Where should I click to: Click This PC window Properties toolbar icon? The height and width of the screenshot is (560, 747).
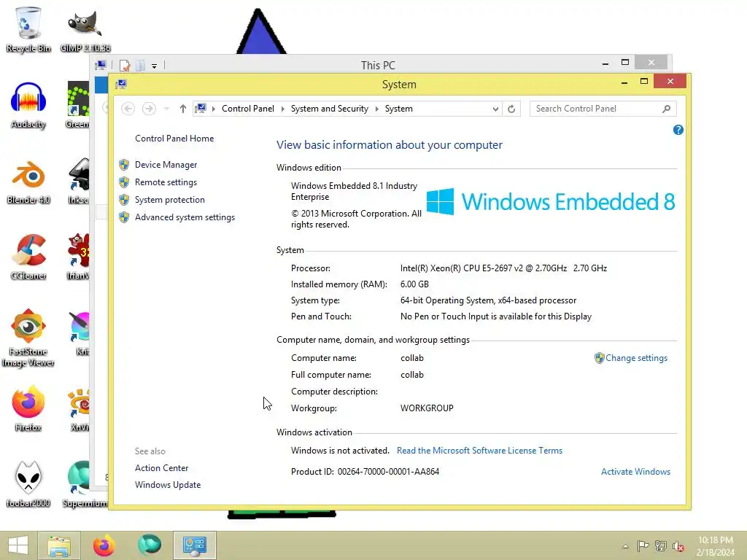coord(125,65)
